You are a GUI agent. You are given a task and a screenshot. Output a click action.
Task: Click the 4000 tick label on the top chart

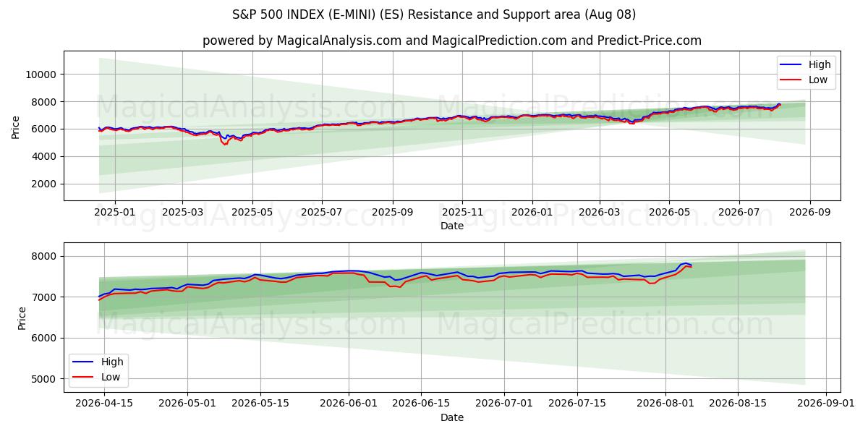point(43,156)
